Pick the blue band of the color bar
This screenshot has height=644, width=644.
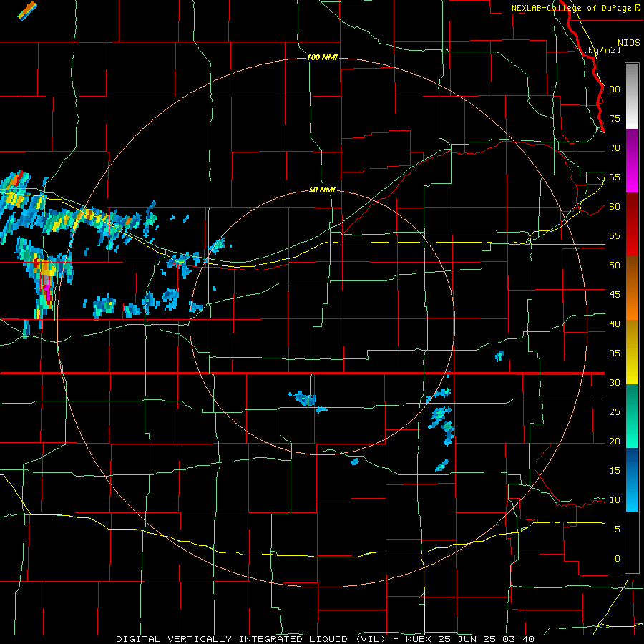[x=632, y=479]
